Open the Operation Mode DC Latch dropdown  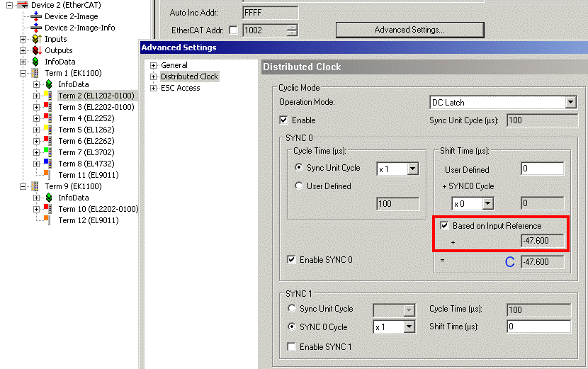pos(570,102)
